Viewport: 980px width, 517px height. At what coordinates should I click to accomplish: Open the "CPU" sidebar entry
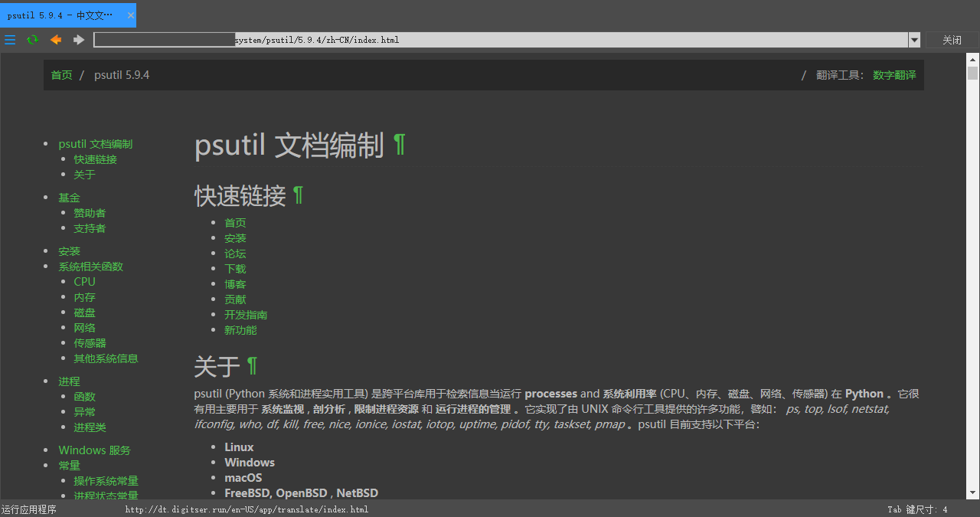point(84,281)
